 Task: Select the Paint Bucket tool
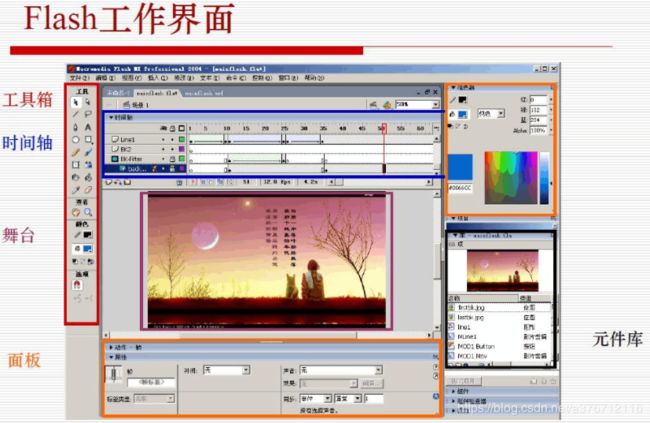tap(88, 177)
